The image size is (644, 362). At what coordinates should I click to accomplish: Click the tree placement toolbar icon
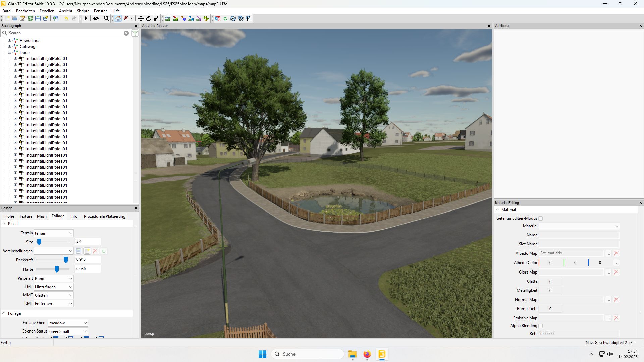pyautogui.click(x=206, y=18)
